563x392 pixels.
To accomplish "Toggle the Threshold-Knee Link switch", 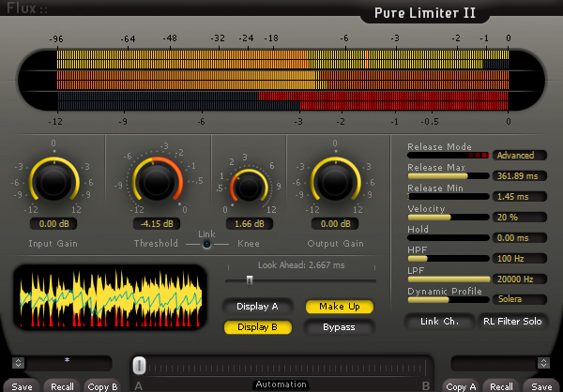I will [x=205, y=243].
